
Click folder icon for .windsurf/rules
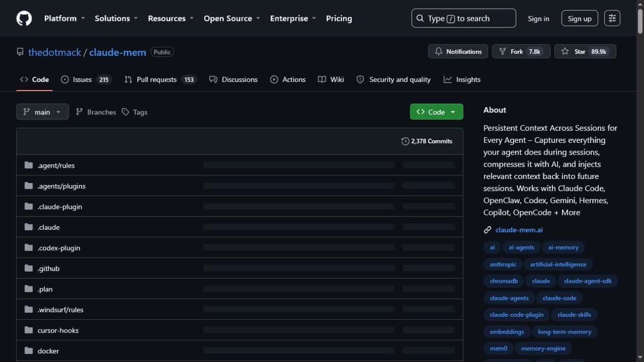[29, 309]
